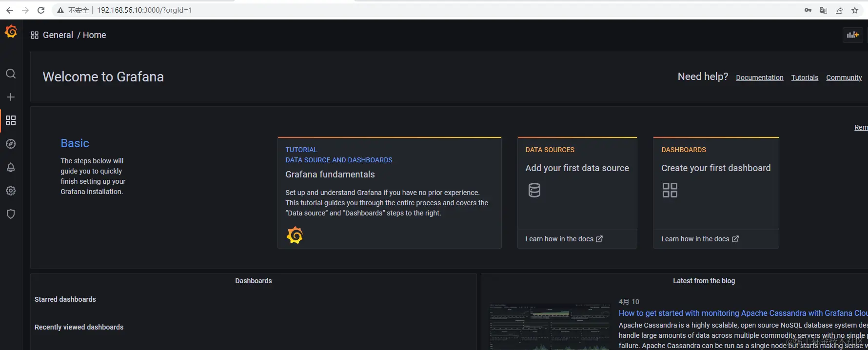
Task: Open the Tutorials link
Action: point(805,78)
